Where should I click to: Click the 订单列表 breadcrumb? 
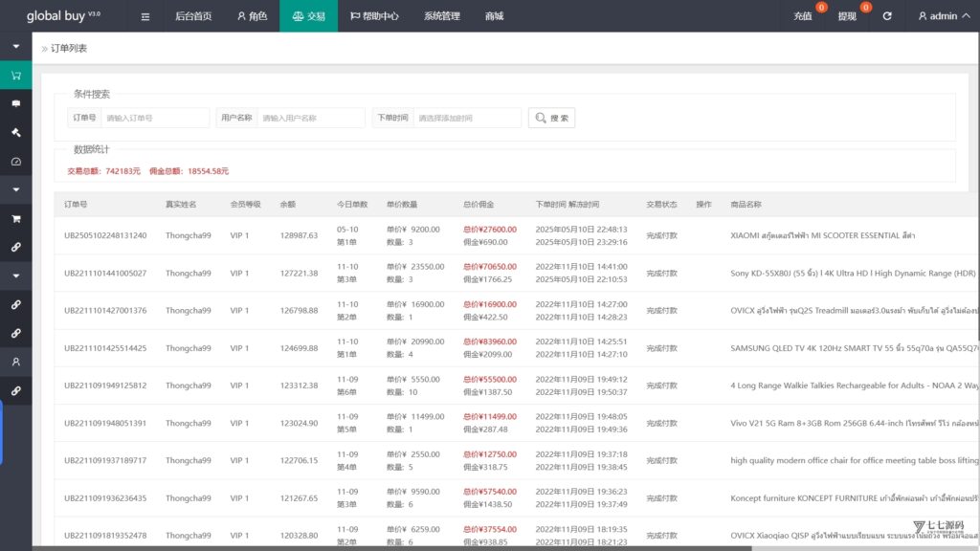point(69,49)
